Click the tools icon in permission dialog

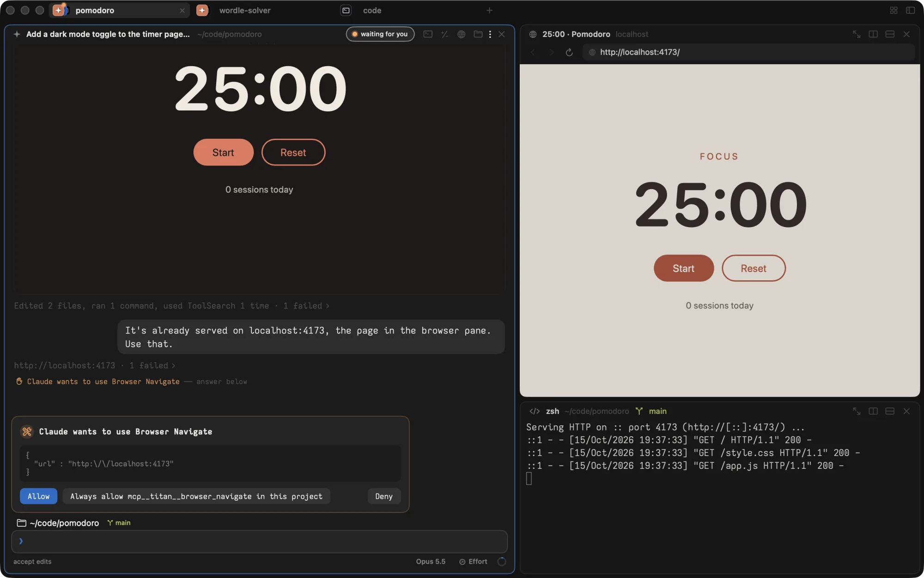(x=27, y=431)
